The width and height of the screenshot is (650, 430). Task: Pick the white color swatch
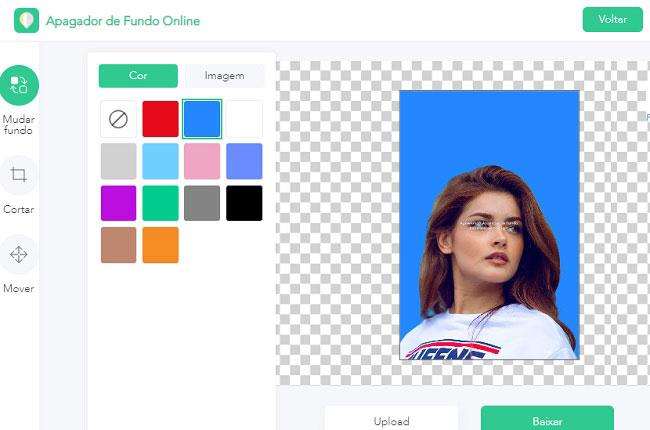[244, 119]
